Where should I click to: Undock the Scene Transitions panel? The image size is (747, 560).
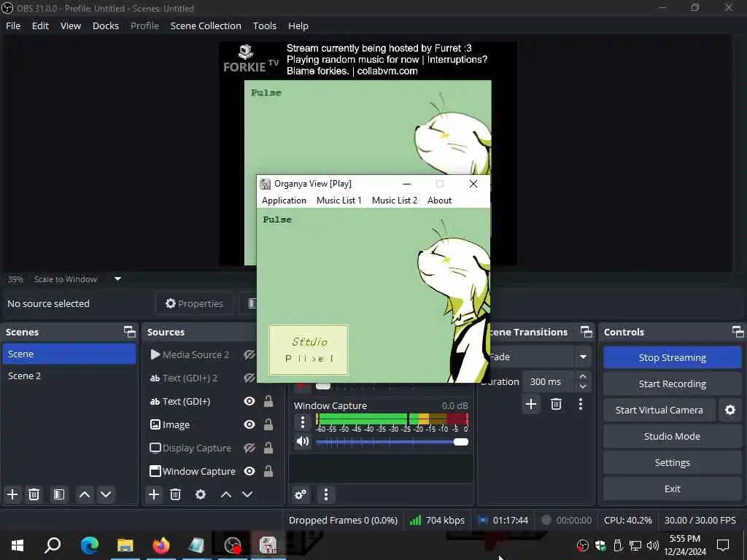(x=587, y=332)
